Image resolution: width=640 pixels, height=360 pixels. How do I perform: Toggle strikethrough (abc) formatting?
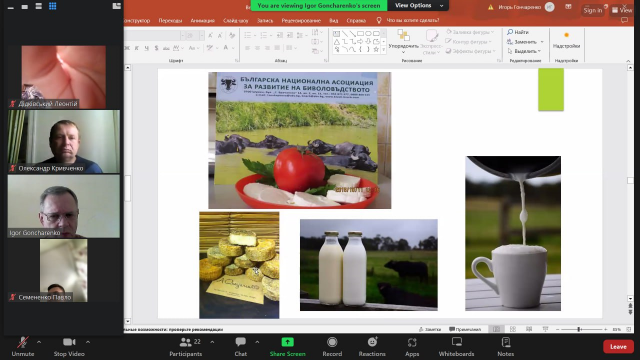(x=166, y=48)
